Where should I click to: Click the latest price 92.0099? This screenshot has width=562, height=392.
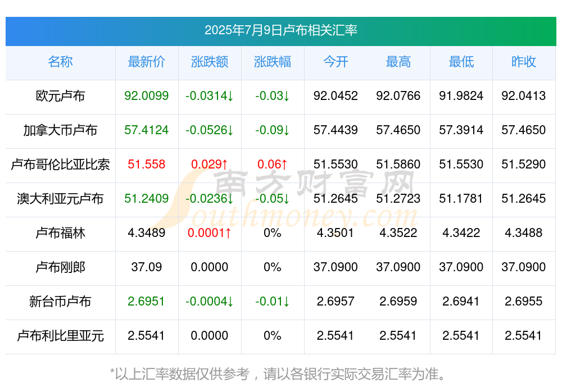(146, 95)
